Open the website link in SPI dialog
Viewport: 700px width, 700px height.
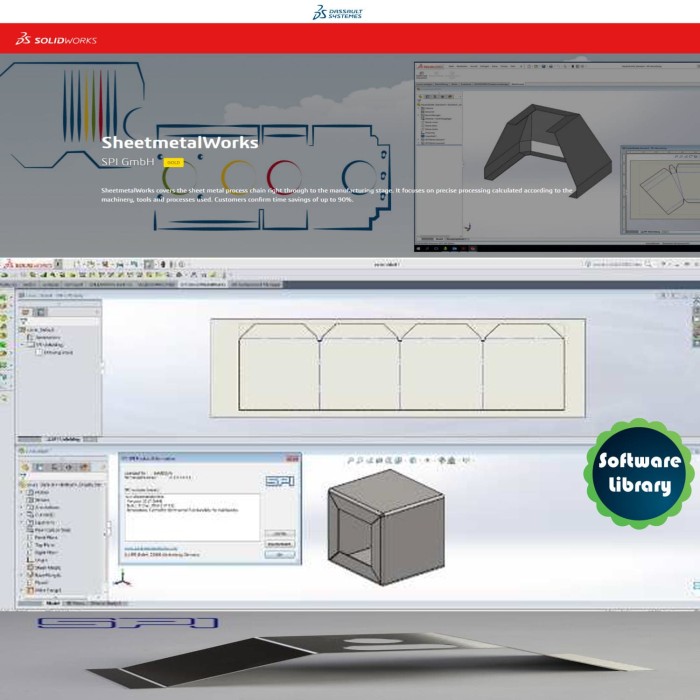(x=151, y=548)
